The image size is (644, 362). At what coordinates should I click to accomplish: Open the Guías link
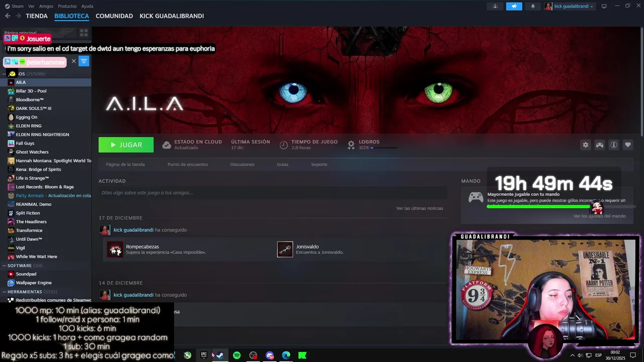pyautogui.click(x=283, y=164)
